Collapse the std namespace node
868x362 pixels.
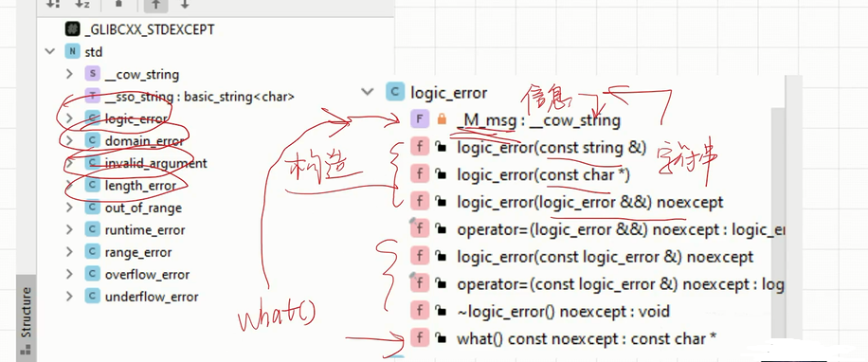tap(50, 52)
